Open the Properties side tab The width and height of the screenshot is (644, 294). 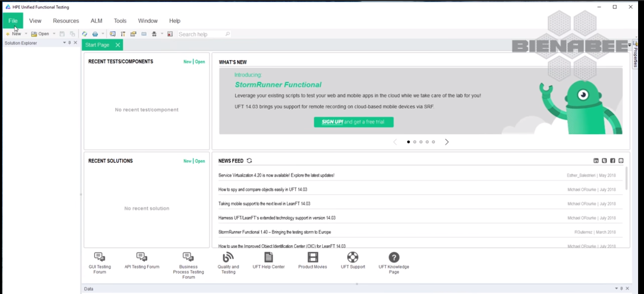pyautogui.click(x=635, y=54)
